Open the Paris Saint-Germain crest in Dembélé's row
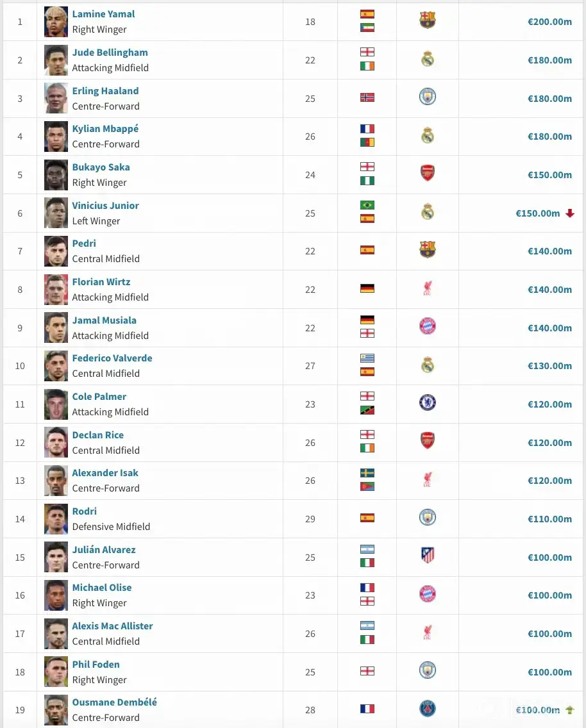This screenshot has height=728, width=586. pyautogui.click(x=428, y=709)
